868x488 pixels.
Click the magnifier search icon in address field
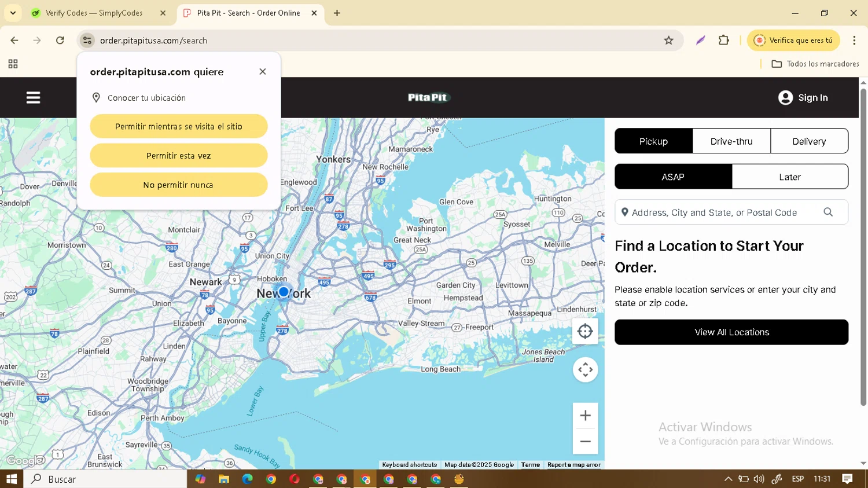point(828,212)
